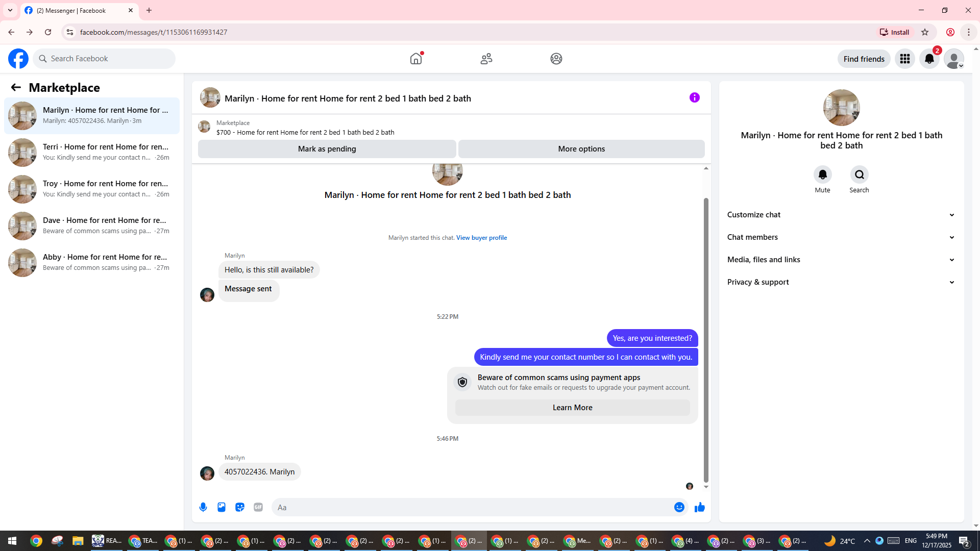Expand Customize chat section
The height and width of the screenshot is (551, 980).
(x=841, y=215)
